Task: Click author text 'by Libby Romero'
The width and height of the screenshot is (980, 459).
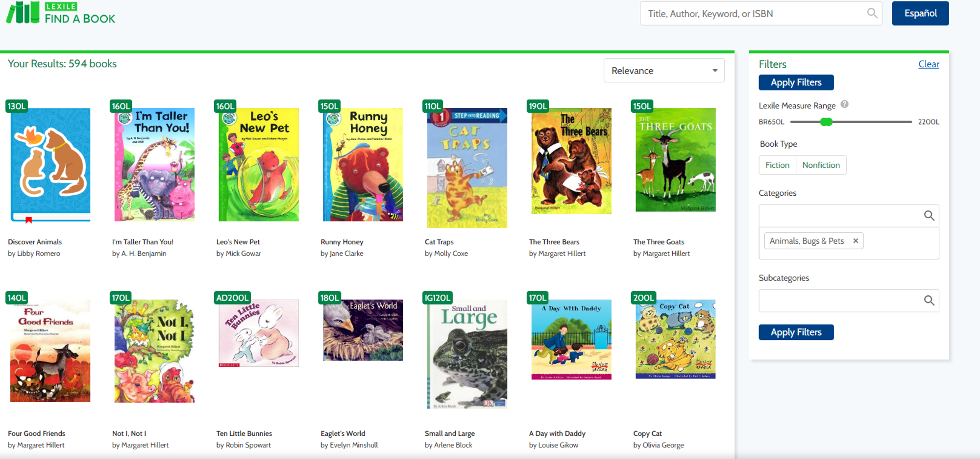Action: tap(34, 254)
